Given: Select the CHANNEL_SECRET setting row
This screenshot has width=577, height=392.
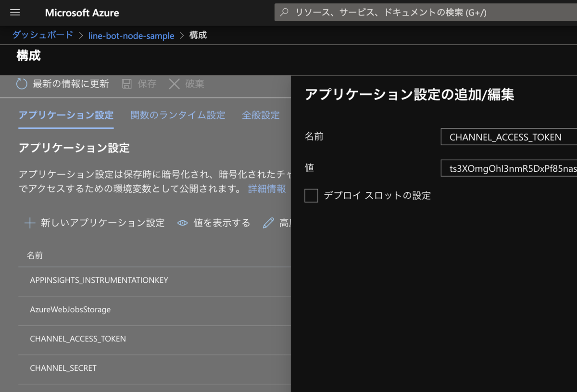Looking at the screenshot, I should (154, 369).
